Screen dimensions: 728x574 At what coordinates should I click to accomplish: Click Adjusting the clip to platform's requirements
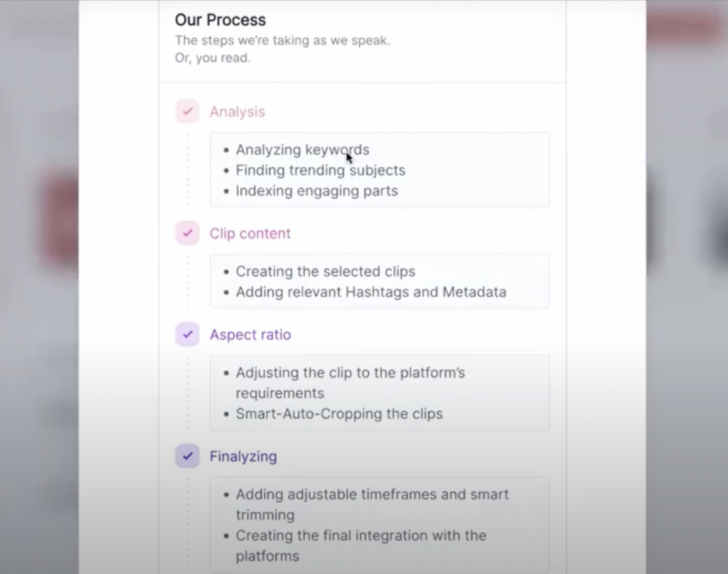(x=350, y=383)
